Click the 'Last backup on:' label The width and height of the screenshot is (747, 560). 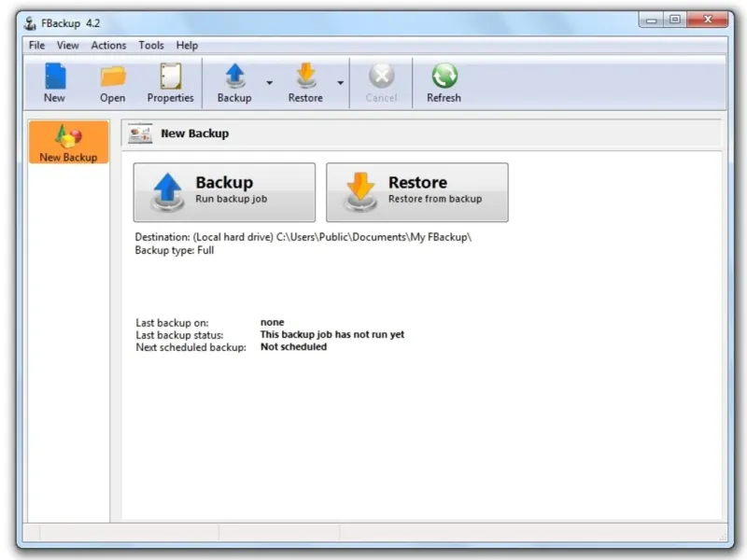[x=172, y=323]
